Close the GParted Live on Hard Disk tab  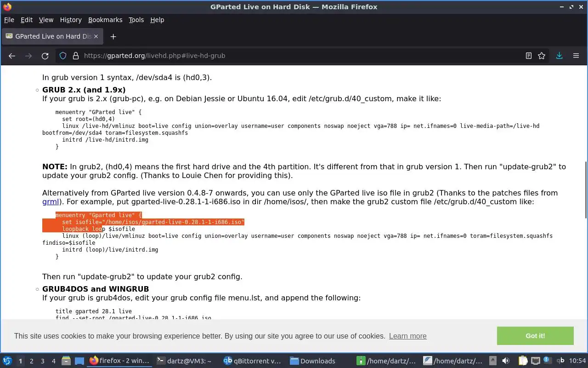95,36
